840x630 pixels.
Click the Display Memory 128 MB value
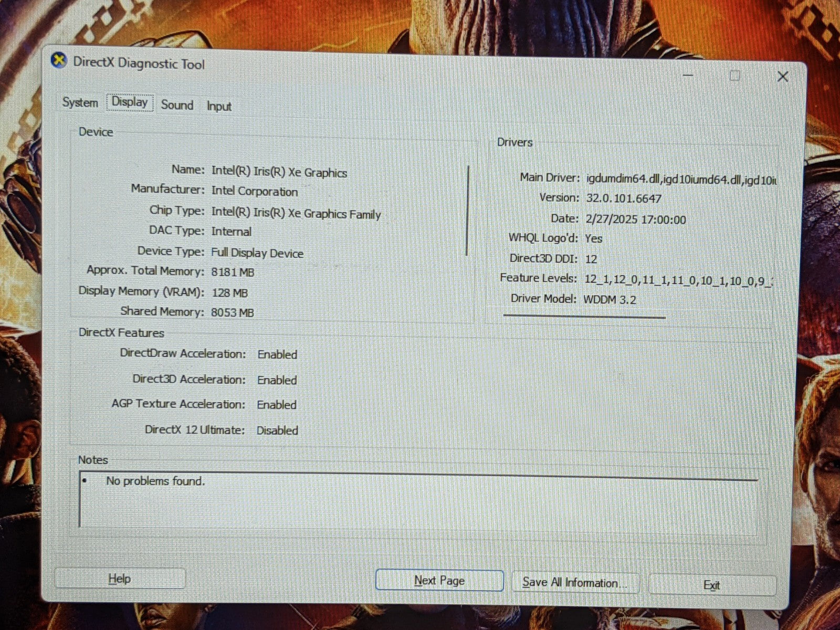(x=229, y=293)
